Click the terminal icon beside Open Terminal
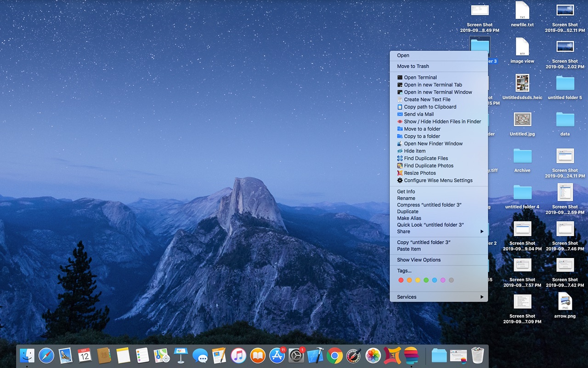 (400, 78)
